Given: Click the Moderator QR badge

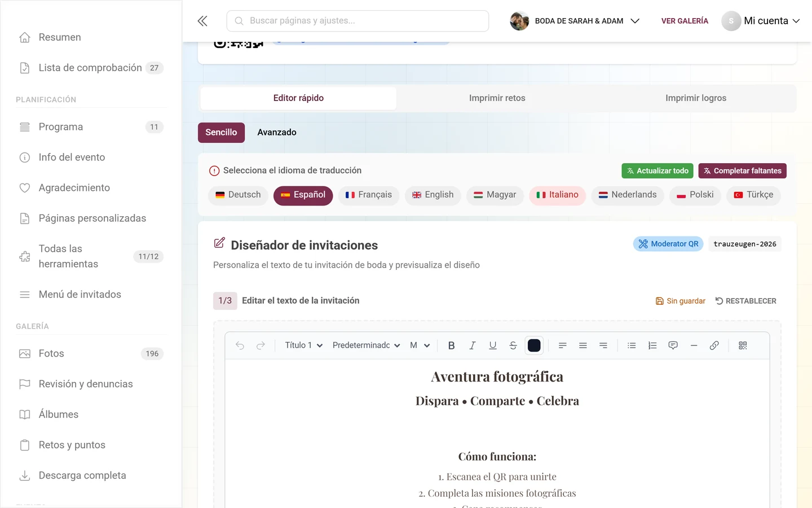Looking at the screenshot, I should pyautogui.click(x=668, y=244).
